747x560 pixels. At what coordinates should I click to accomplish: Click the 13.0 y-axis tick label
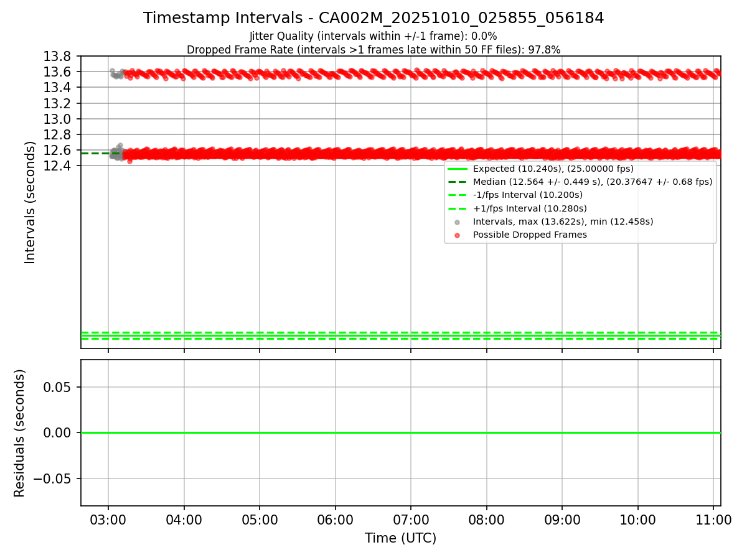[57, 119]
